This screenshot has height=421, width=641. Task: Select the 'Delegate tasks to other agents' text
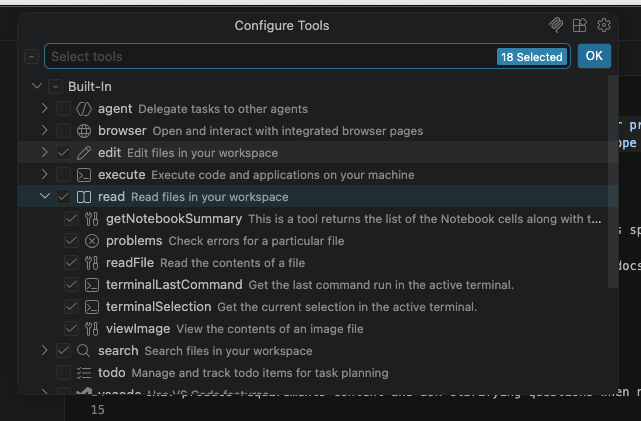(223, 109)
